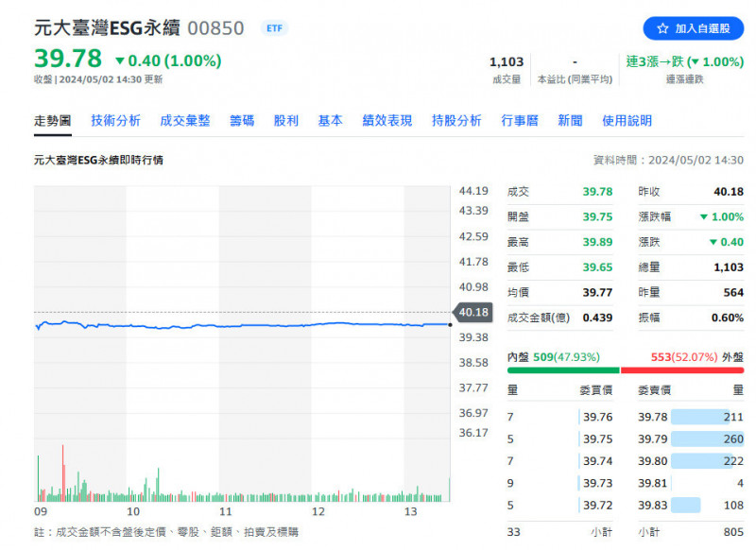Click the 昨收 value 40.18
The height and width of the screenshot is (550, 756).
729,192
